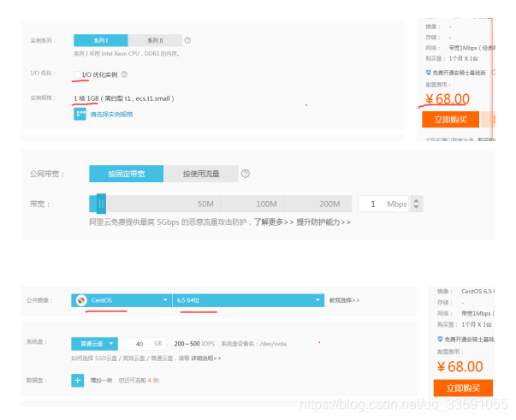This screenshot has height=420, width=516.
Task: Click the 增加一块 label
Action: 101,381
